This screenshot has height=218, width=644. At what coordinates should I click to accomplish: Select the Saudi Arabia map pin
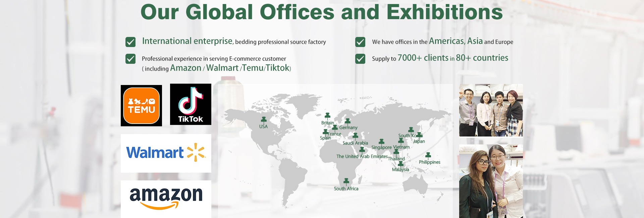coord(356,136)
